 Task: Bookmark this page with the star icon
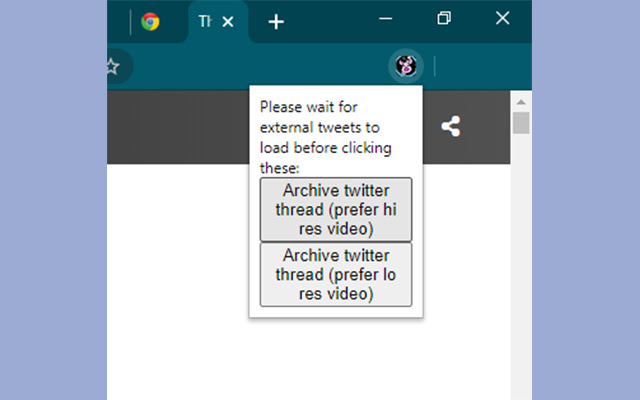click(112, 67)
